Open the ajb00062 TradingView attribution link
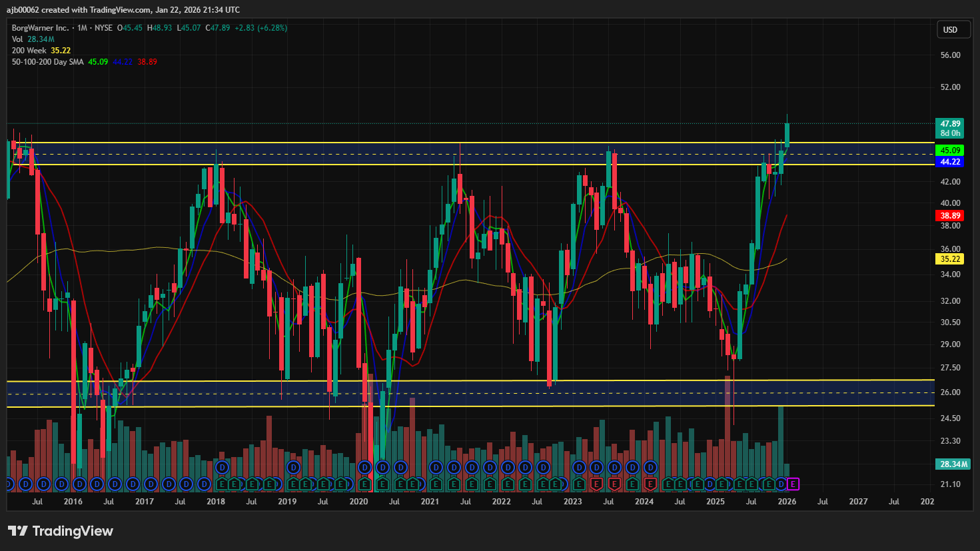The width and height of the screenshot is (980, 551). click(x=22, y=9)
